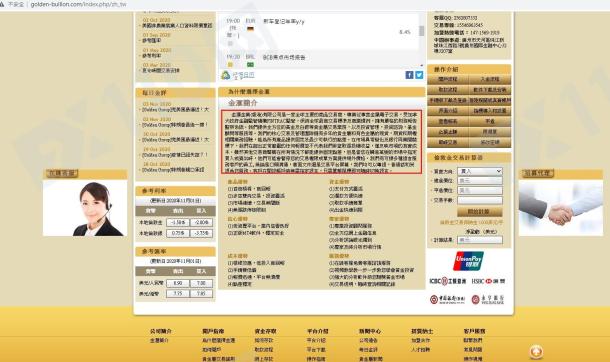Click the 招賢納士 footer heading

coord(422,331)
